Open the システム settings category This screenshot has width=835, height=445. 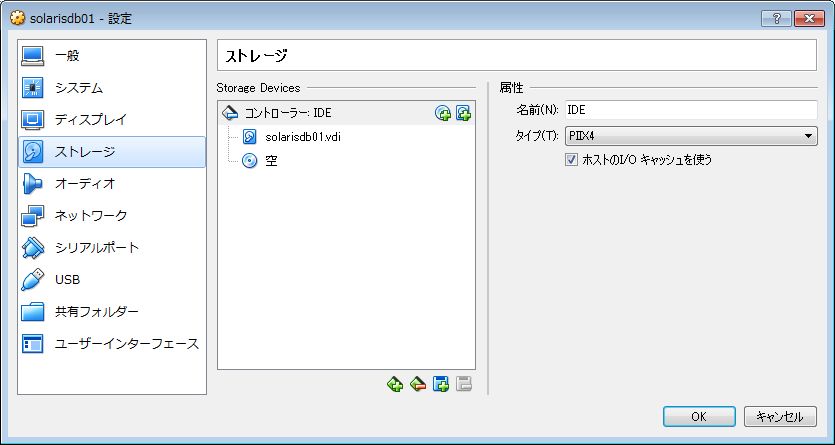tap(112, 88)
